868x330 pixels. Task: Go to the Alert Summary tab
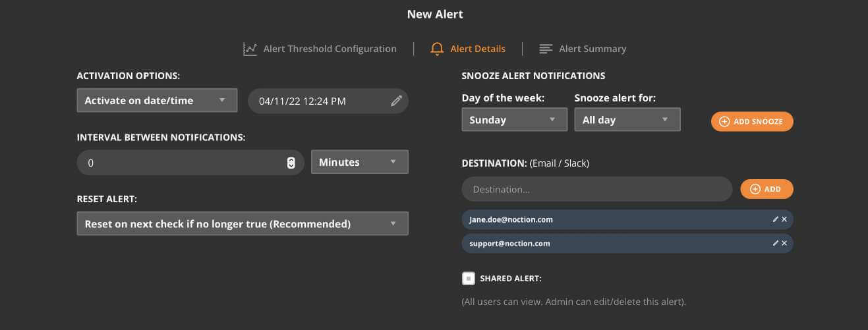coord(593,49)
